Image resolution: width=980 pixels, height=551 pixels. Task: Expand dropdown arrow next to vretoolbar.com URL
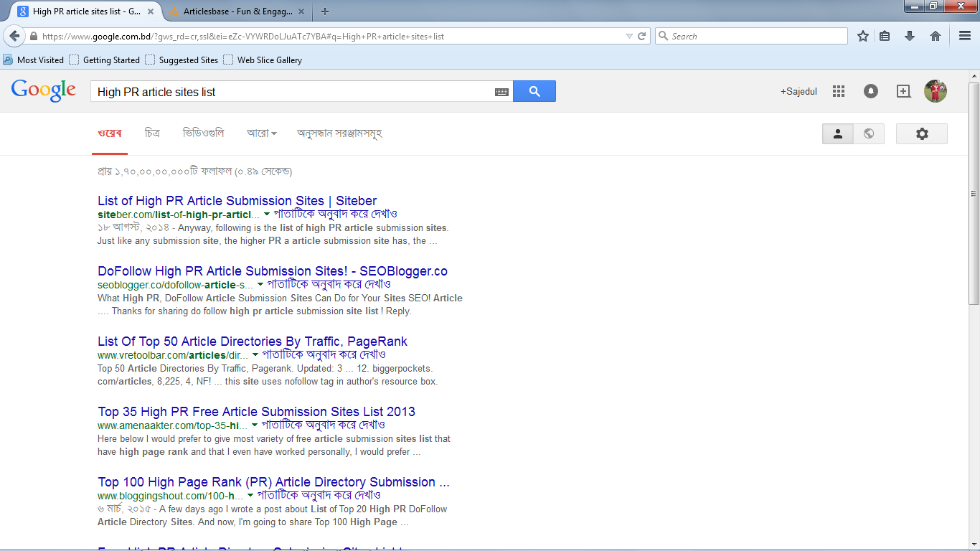click(x=255, y=354)
